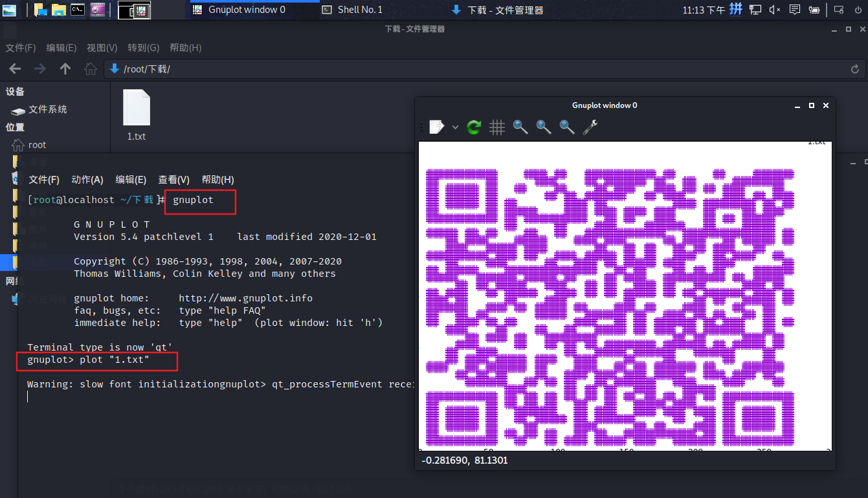Viewport: 868px width, 498px height.
Task: Click Gnuplot status coordinates -0.281690, 81.1301
Action: click(465, 460)
